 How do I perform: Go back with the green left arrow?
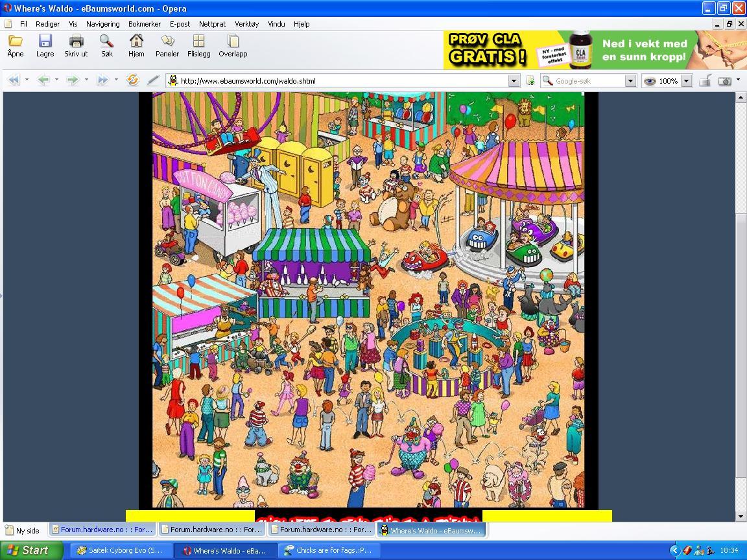click(x=43, y=80)
